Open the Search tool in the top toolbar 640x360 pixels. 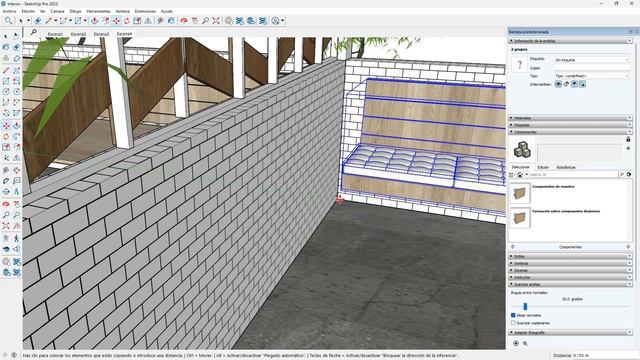[8, 20]
